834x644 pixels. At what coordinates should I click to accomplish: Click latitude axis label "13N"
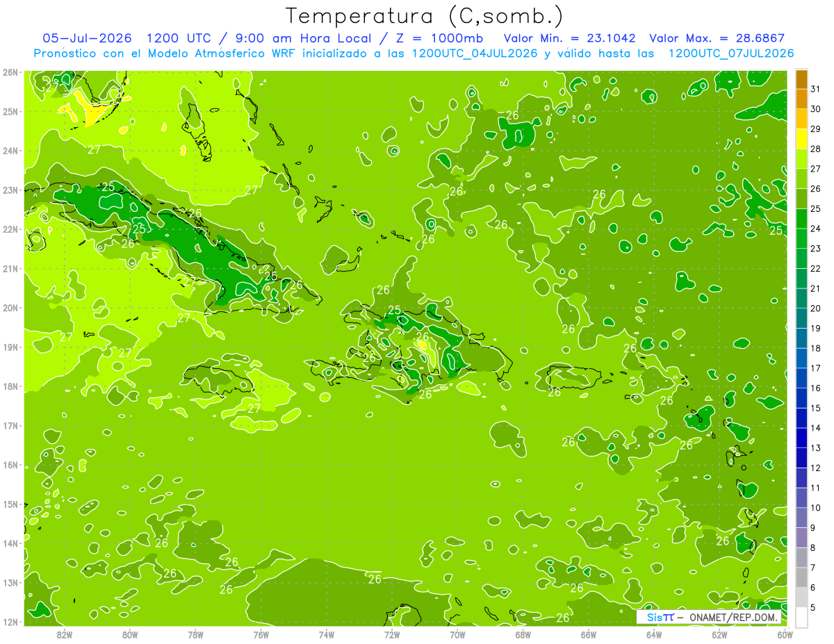(10, 582)
